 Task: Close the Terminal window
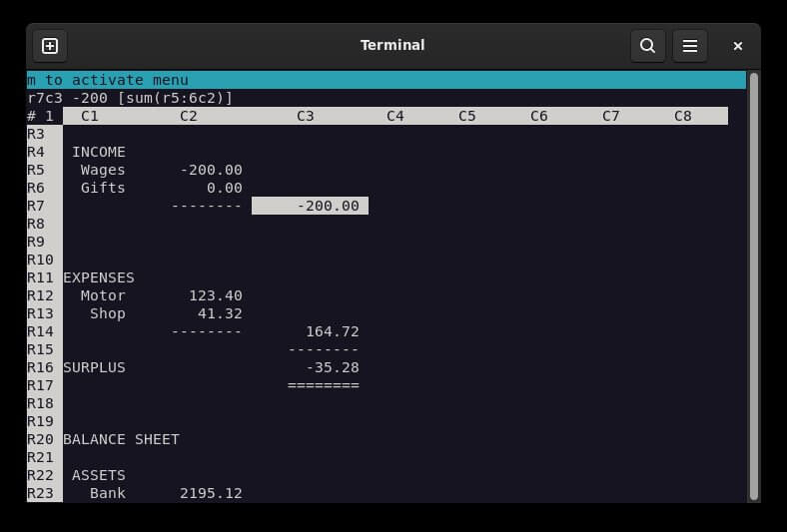(x=737, y=46)
